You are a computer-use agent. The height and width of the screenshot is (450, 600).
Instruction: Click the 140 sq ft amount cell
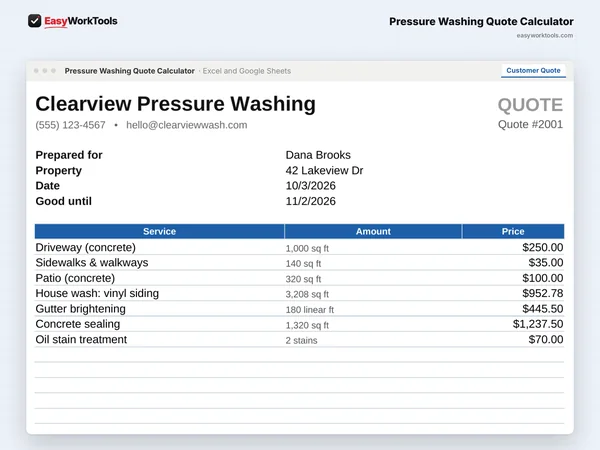coord(373,263)
